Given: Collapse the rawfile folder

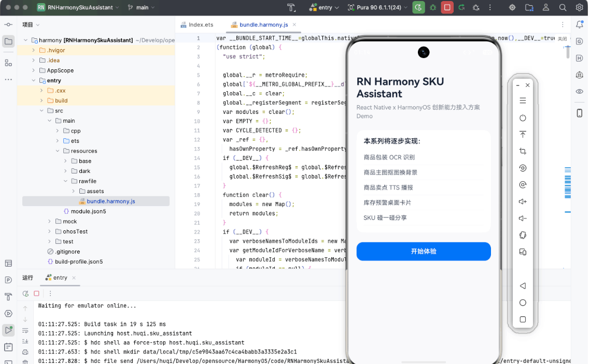Looking at the screenshot, I should (65, 181).
